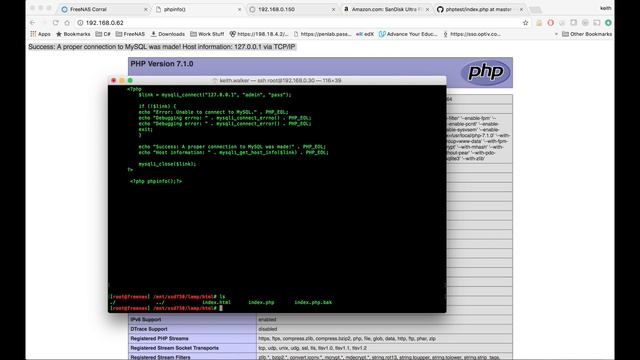This screenshot has height=360, width=640.
Task: Open the red Opera-style extension icon
Action: click(x=551, y=23)
